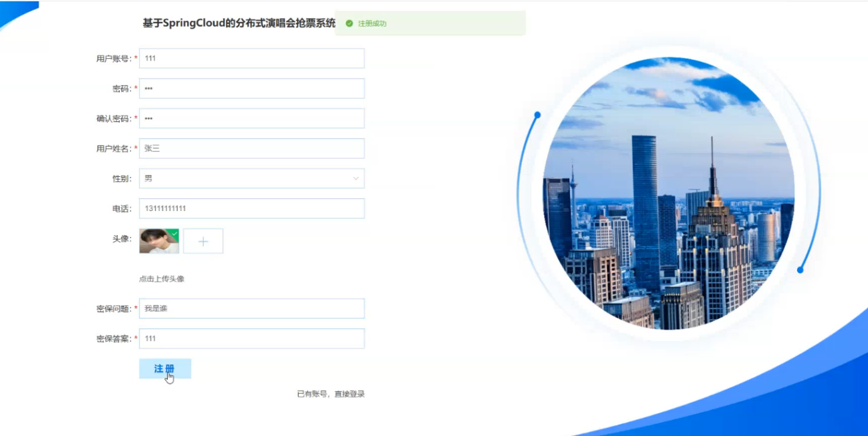The height and width of the screenshot is (436, 868).
Task: Click the 注册成功 success notification
Action: 430,23
